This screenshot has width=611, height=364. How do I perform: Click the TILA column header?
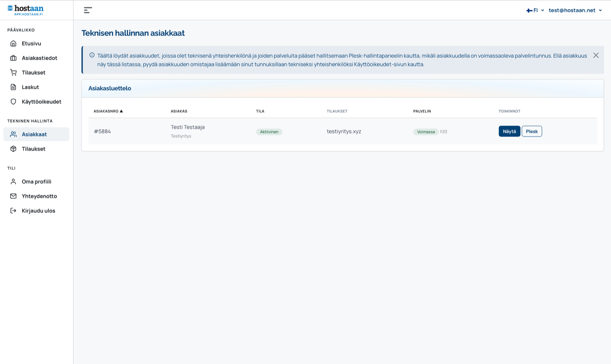pyautogui.click(x=260, y=111)
